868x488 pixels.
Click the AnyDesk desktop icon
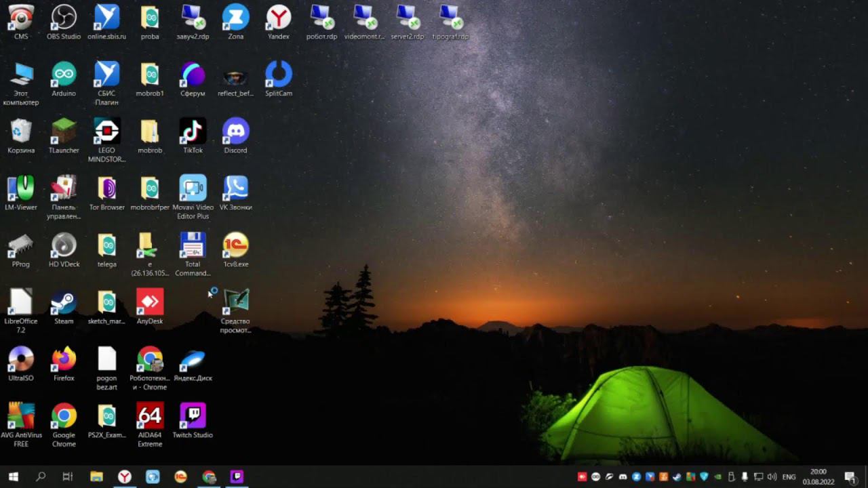pos(150,306)
